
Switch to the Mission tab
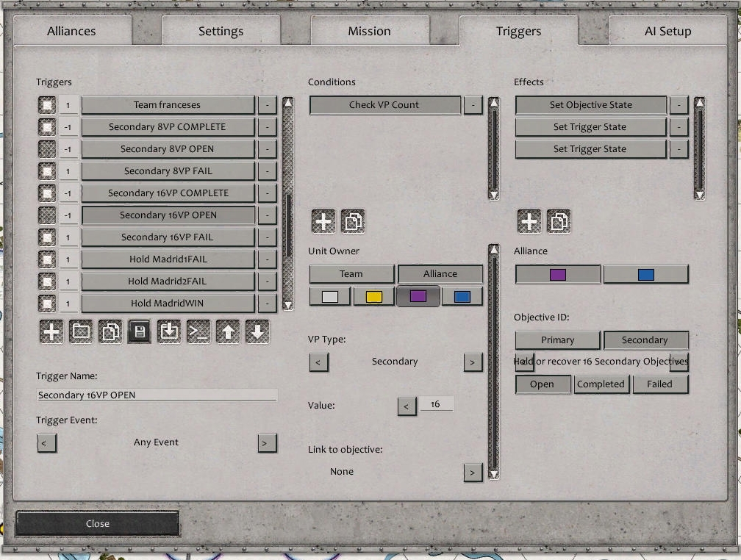pos(370,31)
